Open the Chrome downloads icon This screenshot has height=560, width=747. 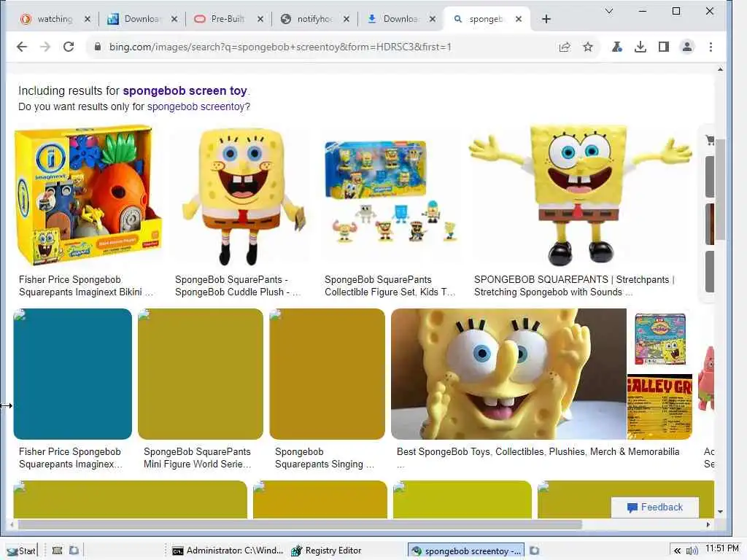(x=640, y=47)
